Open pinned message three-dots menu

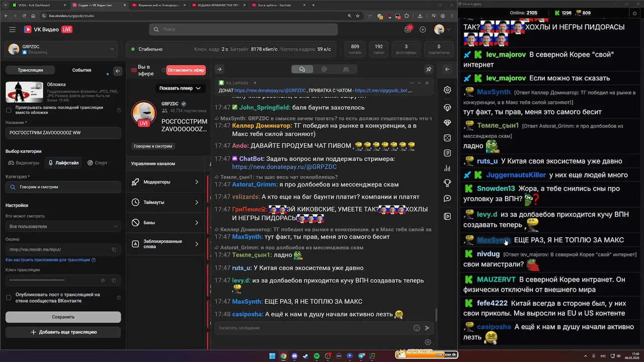(x=412, y=82)
